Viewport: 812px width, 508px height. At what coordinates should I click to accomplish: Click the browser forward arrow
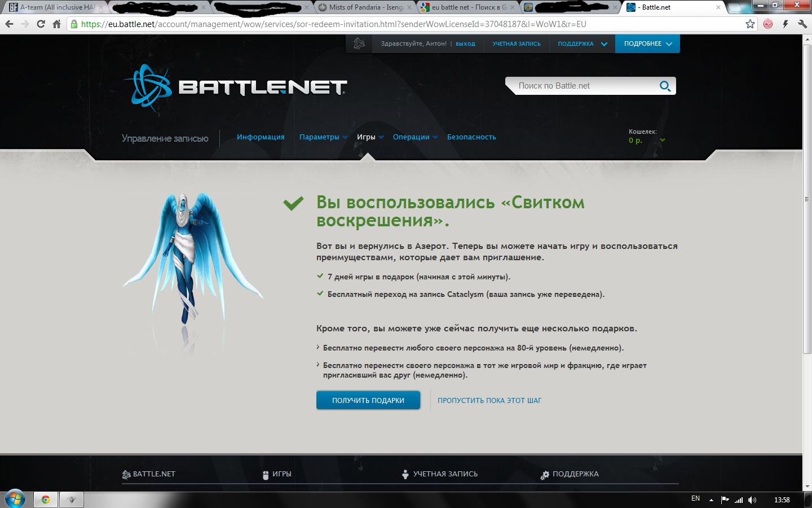[25, 24]
